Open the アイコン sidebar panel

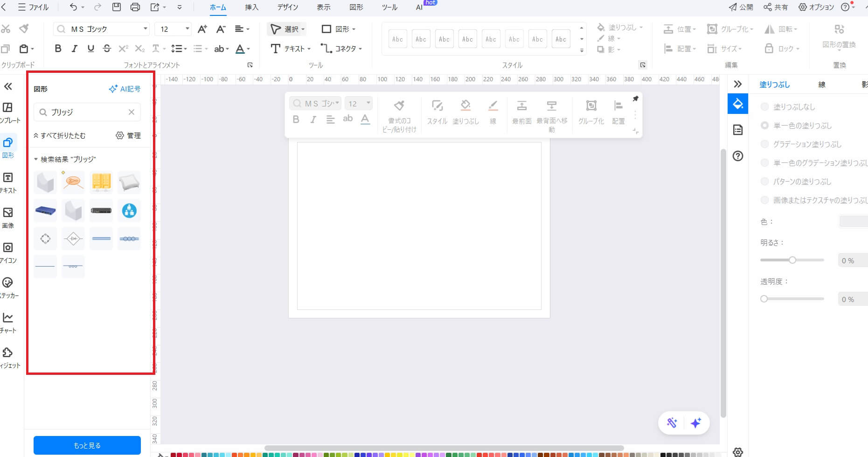(x=8, y=253)
